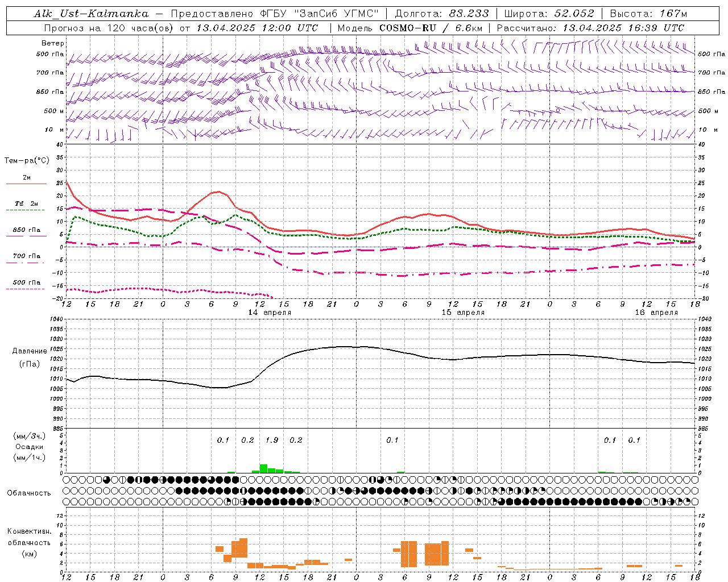Click the 10 м wind level label on left
Screen dimensions: 728x582
pos(54,130)
